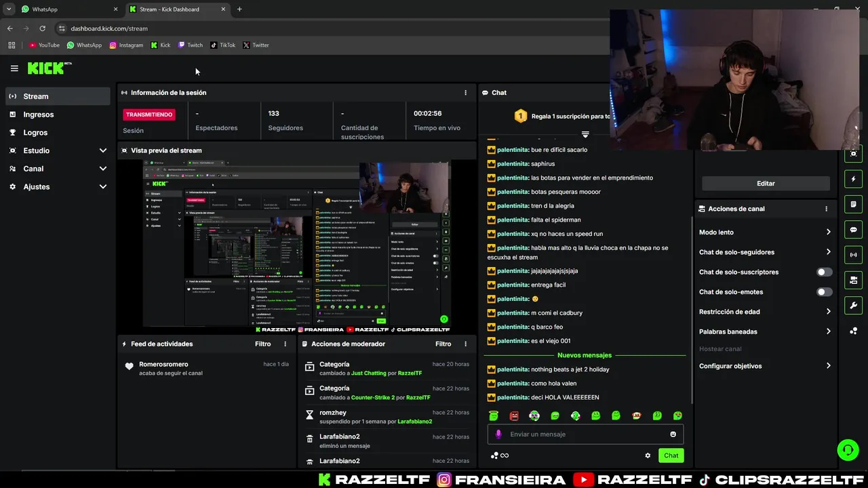Select Stream in the sidebar

click(x=58, y=96)
